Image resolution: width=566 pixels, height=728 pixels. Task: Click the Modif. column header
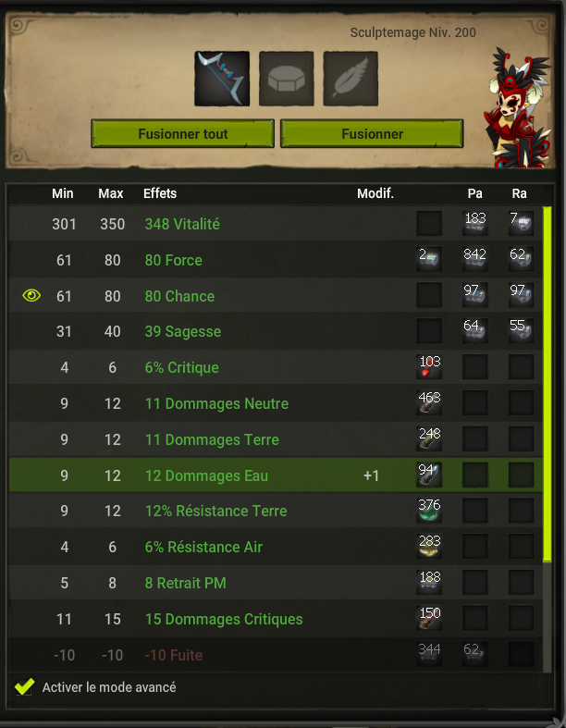tap(375, 193)
